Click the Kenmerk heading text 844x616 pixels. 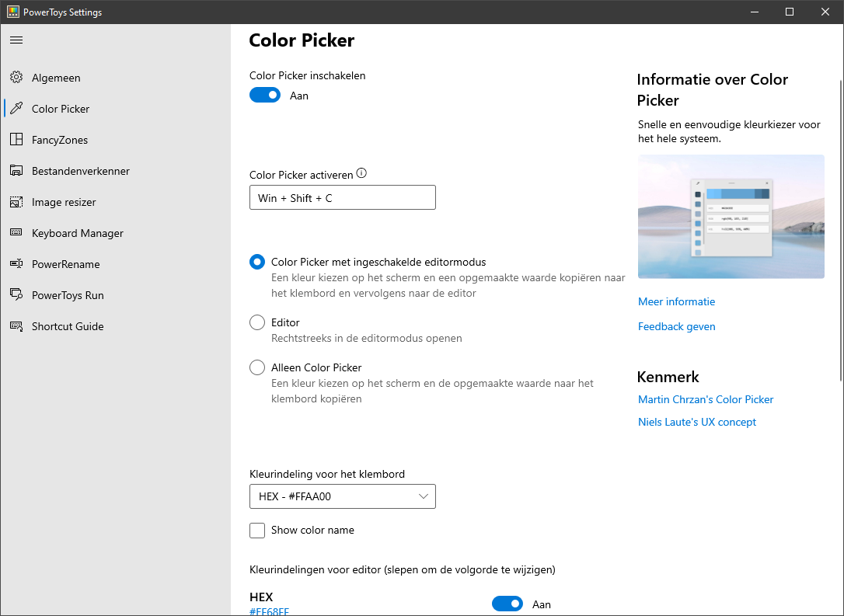click(x=668, y=377)
